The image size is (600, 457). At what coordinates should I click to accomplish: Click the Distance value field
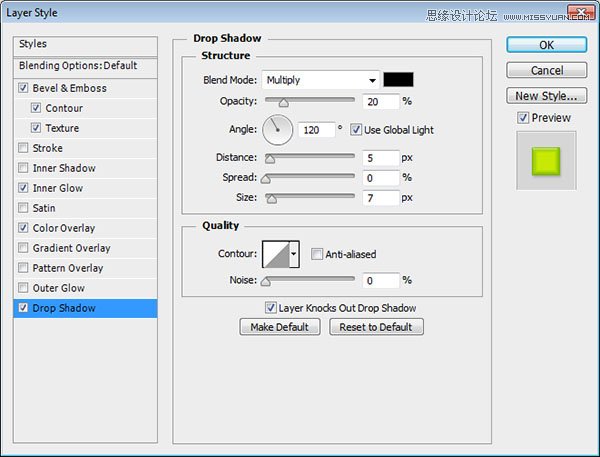pyautogui.click(x=381, y=158)
